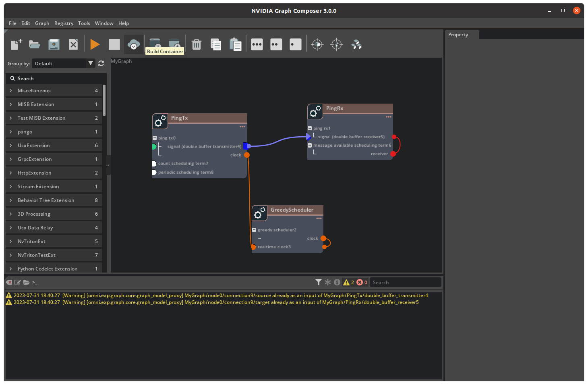Image resolution: width=588 pixels, height=385 pixels.
Task: Click the console open-folder icon
Action: [x=26, y=282]
